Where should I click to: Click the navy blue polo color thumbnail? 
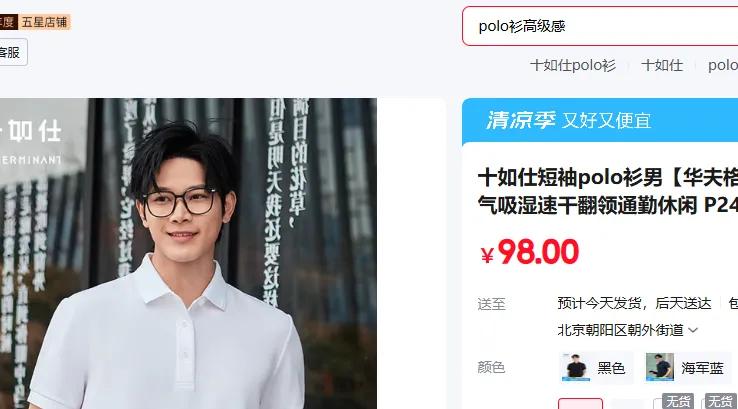pyautogui.click(x=660, y=367)
